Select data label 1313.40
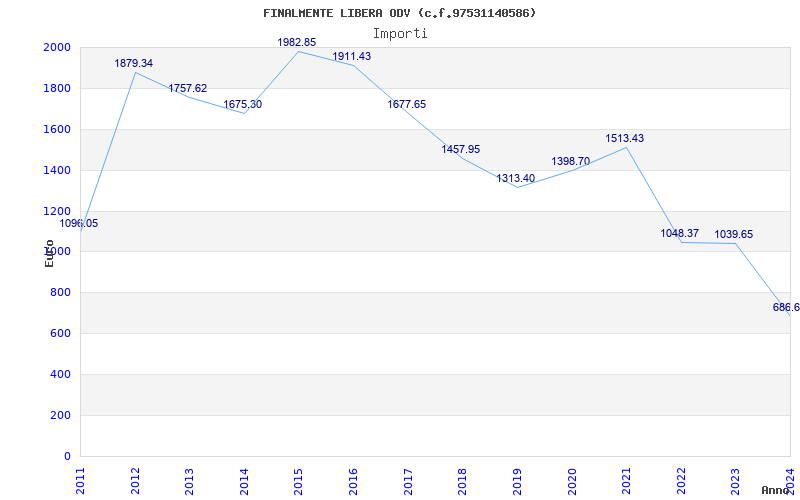Screen dimensions: 800x500 516,179
